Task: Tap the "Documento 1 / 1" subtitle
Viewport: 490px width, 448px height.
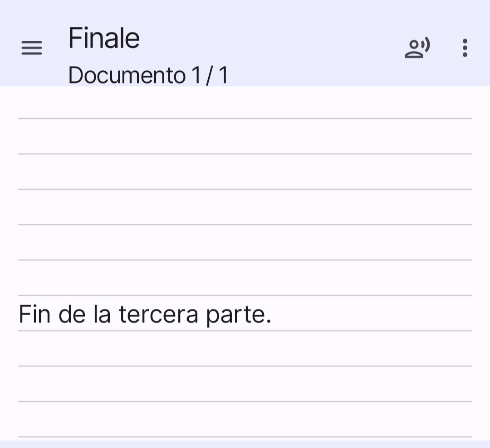Action: click(x=148, y=75)
